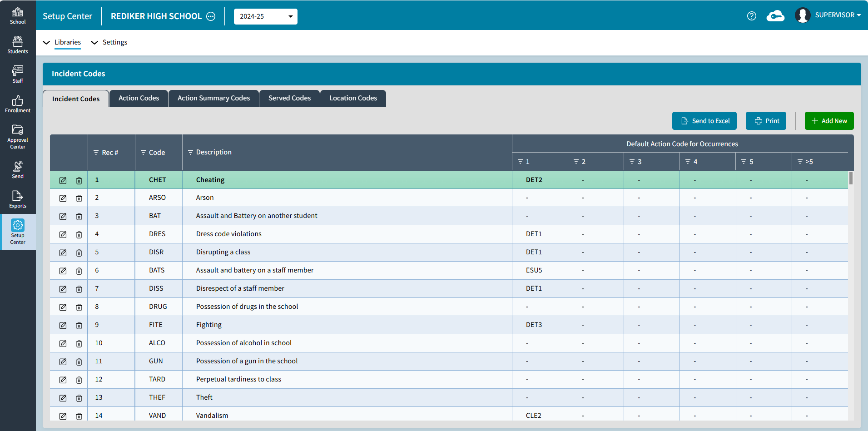Edit the DISR Disrupting a class row
Screen dimensions: 868x431
(x=63, y=253)
